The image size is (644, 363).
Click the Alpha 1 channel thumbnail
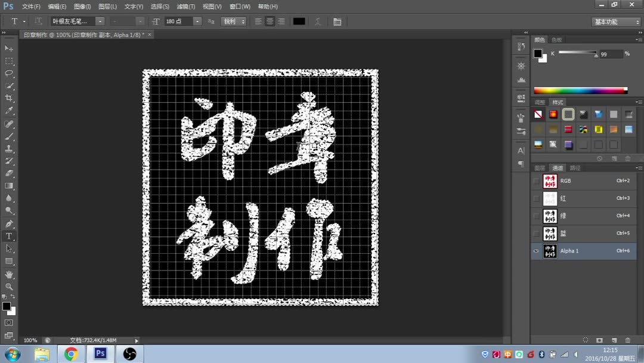550,251
